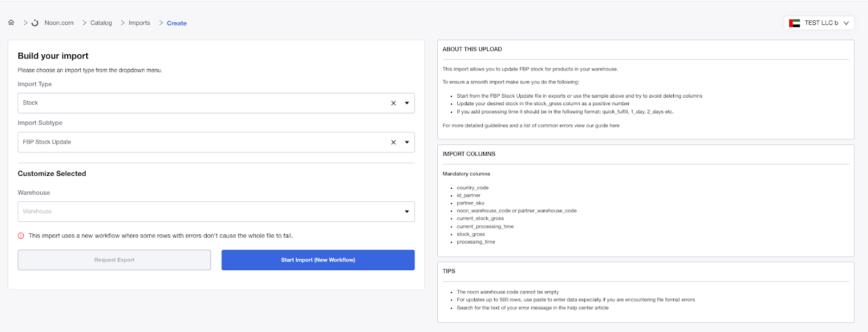
Task: Open the Import Subtype dropdown arrow
Action: click(x=407, y=142)
